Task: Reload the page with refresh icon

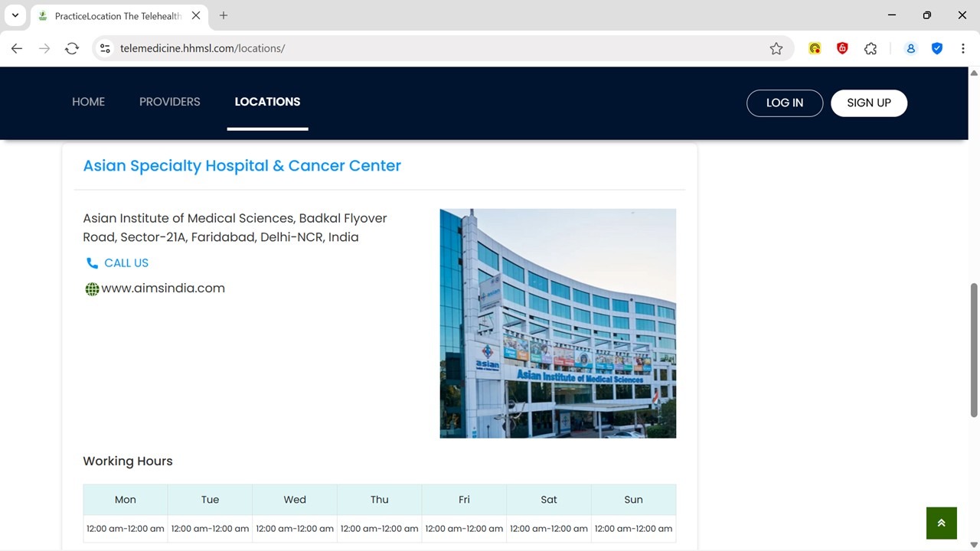Action: pos(72,48)
